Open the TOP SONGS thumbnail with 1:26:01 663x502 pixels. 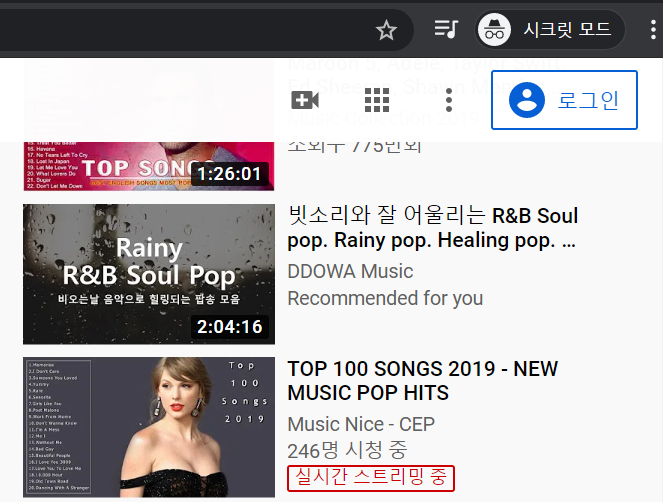coord(149,166)
